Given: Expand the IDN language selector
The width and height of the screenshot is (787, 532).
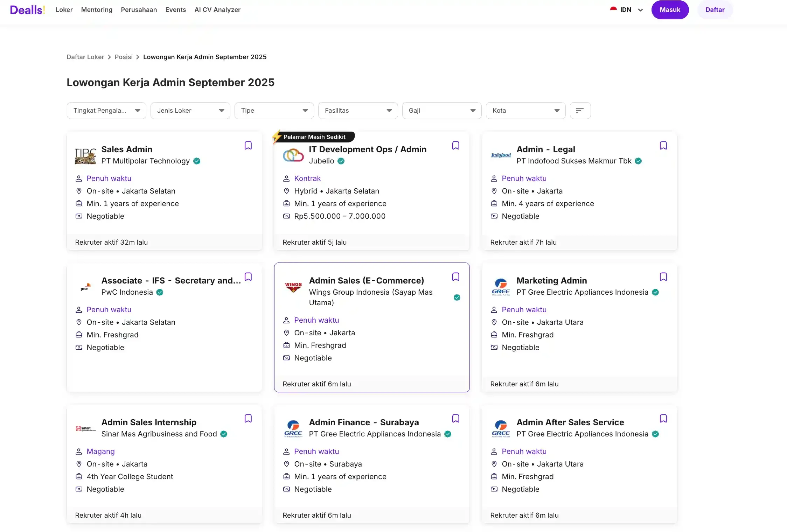Looking at the screenshot, I should pyautogui.click(x=627, y=10).
